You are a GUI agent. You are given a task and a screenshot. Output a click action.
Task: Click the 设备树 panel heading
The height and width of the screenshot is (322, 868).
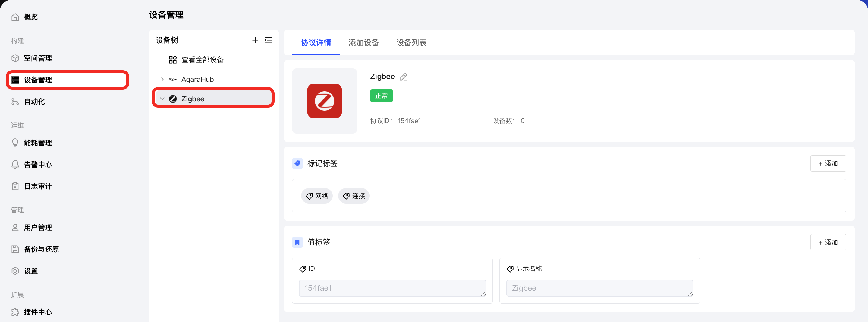point(167,40)
